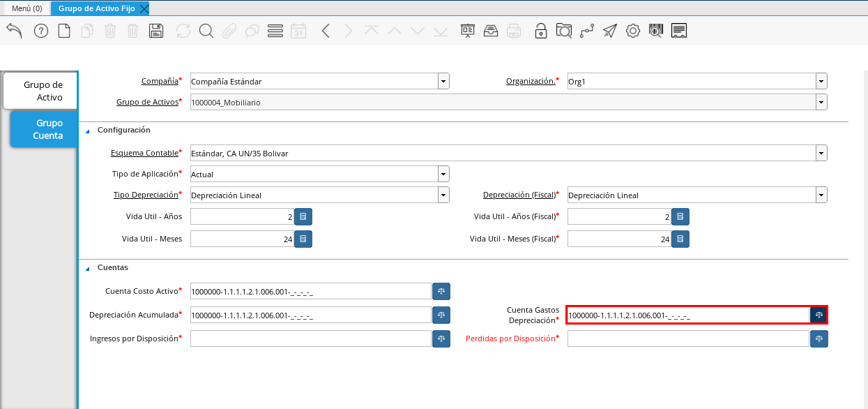The image size is (868, 409).
Task: Click the undo changes arrow icon
Action: click(x=14, y=31)
